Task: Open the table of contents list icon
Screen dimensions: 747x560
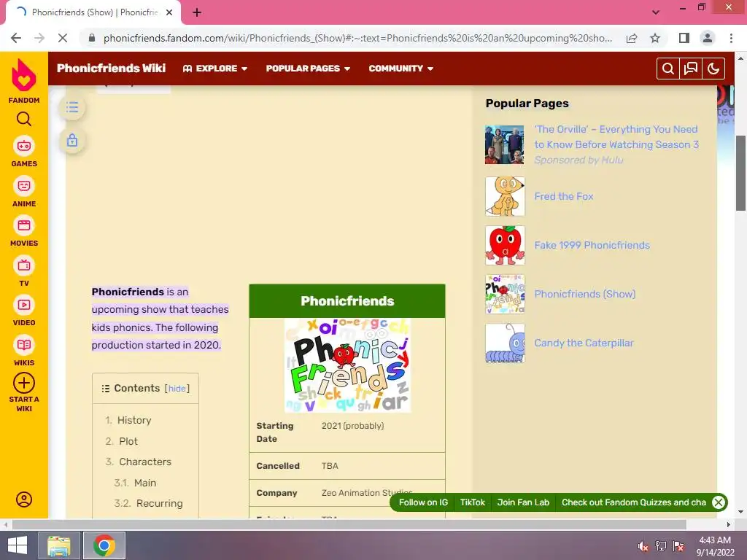Action: point(72,108)
